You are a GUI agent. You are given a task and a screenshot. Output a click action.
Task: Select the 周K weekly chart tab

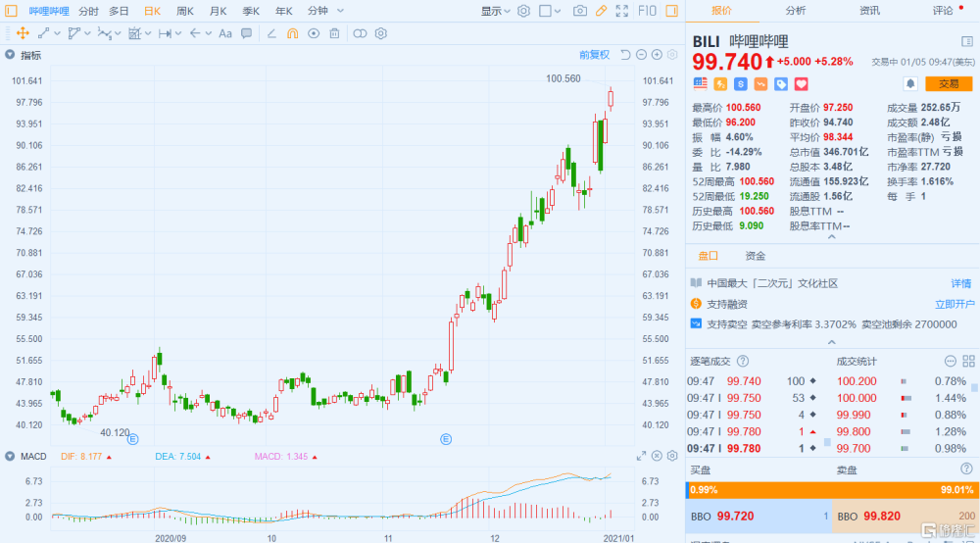coord(185,11)
